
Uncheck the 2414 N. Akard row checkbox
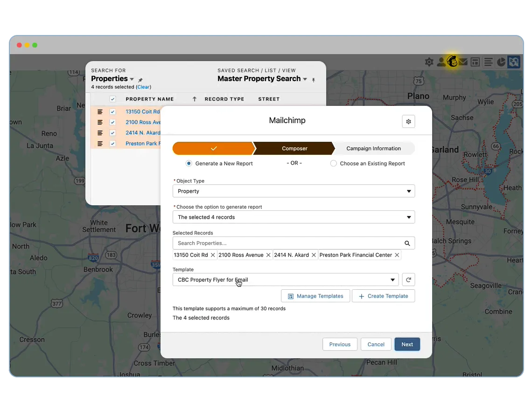[112, 132]
